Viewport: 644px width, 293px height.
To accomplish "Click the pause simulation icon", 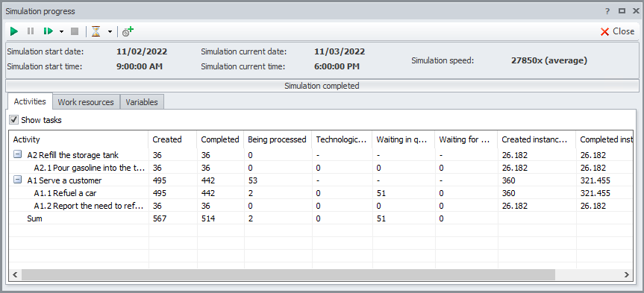I will coord(31,31).
